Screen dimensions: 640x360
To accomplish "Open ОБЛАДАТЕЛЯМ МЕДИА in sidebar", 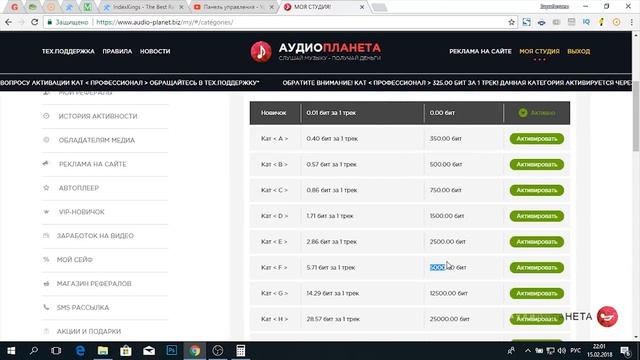I will 96,140.
